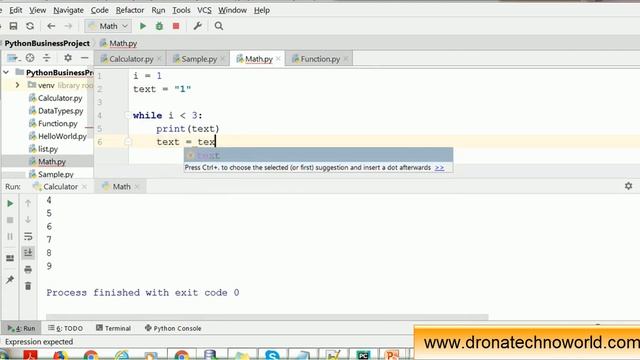Open DataTypes.py in project tree
Viewport: 640px width, 360px height.
60,111
